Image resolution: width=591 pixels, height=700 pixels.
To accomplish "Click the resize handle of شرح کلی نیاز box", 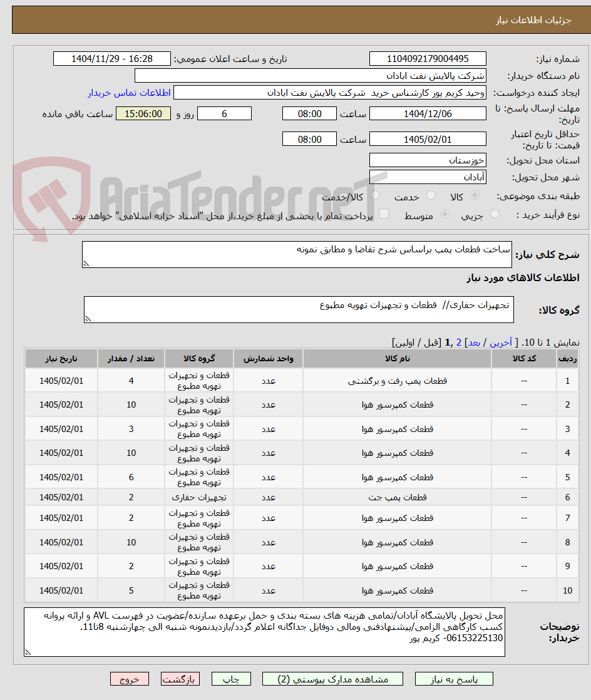I will point(86,264).
